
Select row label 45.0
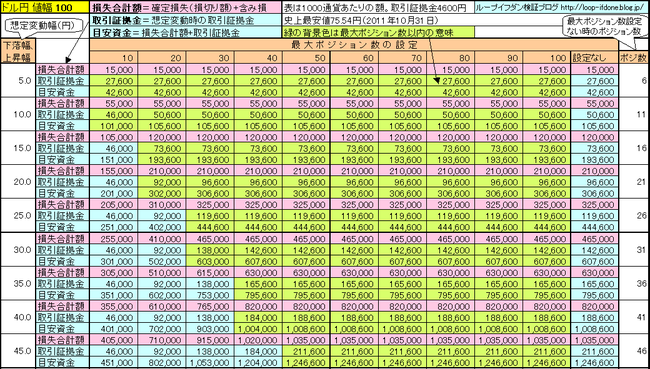click(18, 351)
